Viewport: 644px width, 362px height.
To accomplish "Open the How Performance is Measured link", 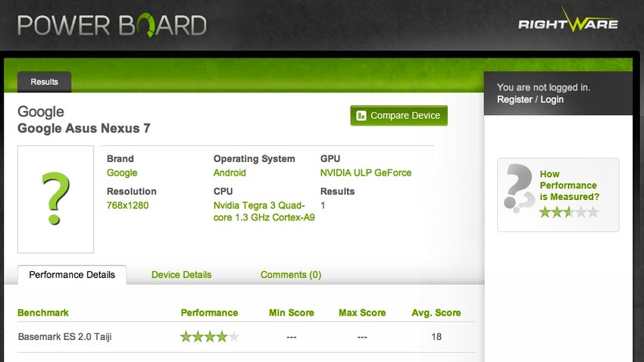I will point(569,186).
